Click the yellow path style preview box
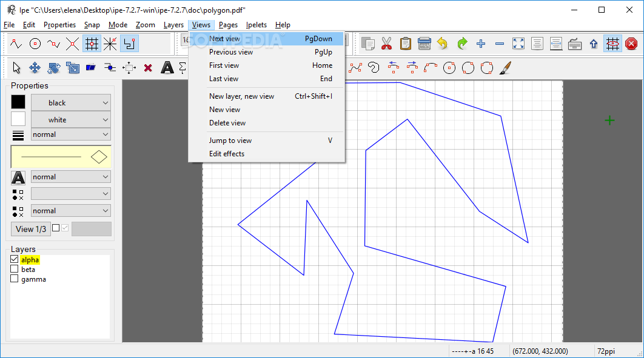 [x=61, y=157]
